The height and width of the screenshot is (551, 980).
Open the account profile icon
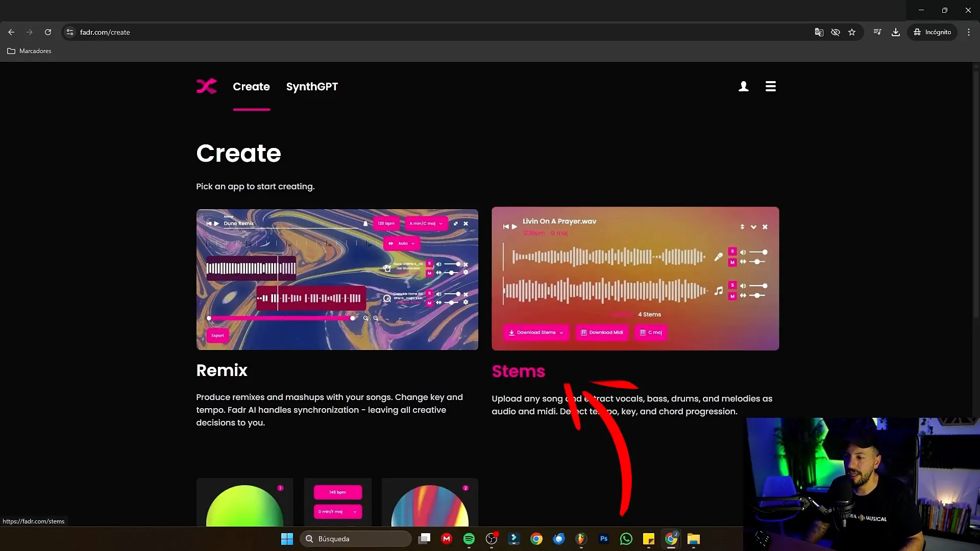[x=744, y=86]
